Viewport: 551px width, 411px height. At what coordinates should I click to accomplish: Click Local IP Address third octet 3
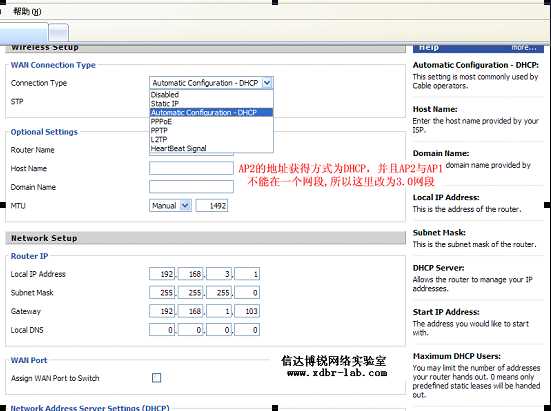point(219,274)
